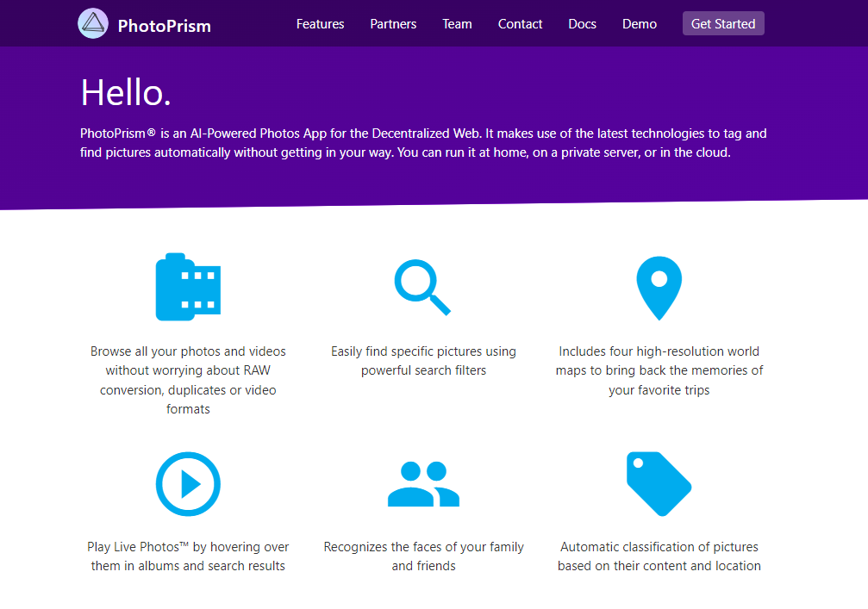868x609 pixels.
Task: Open the Demo navigation link
Action: 640,24
